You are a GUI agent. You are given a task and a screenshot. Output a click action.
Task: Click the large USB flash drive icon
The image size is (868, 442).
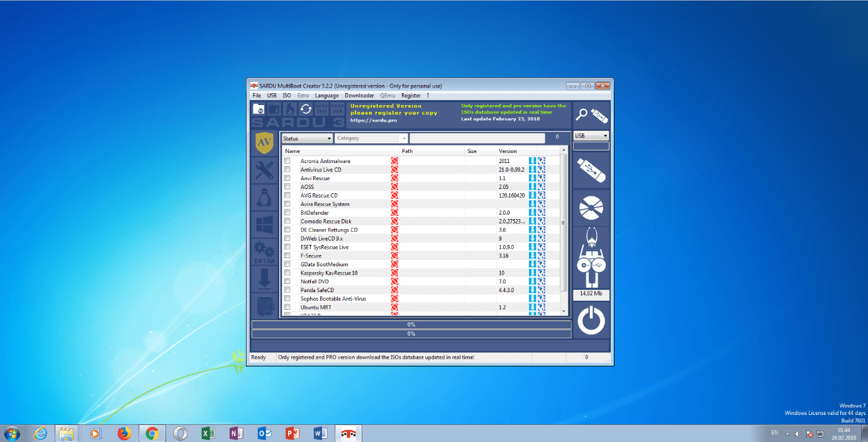[591, 170]
